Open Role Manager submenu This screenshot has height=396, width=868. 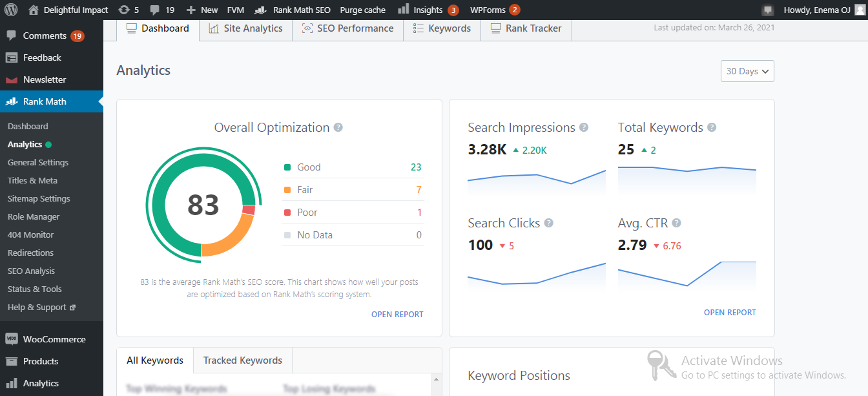(34, 216)
